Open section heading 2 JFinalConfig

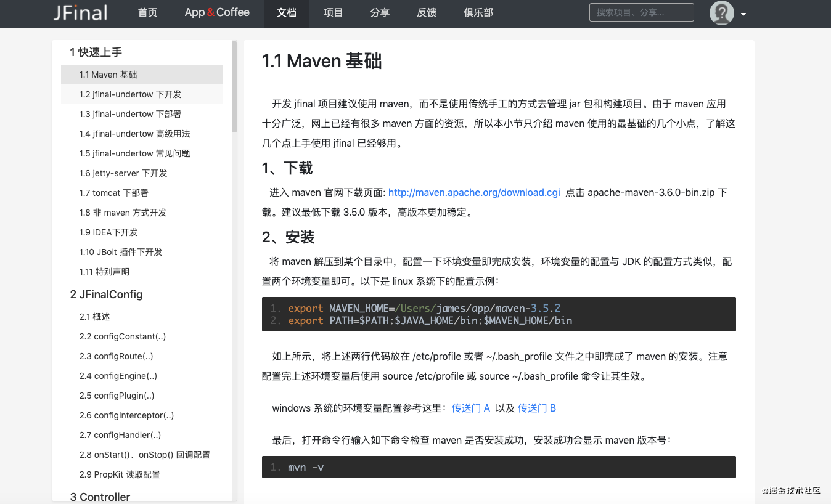[x=107, y=295]
